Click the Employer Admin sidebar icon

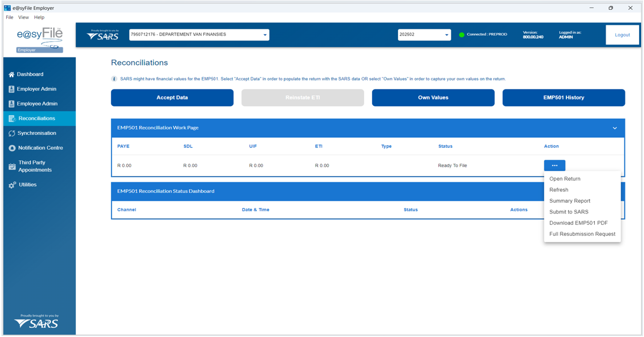[12, 89]
